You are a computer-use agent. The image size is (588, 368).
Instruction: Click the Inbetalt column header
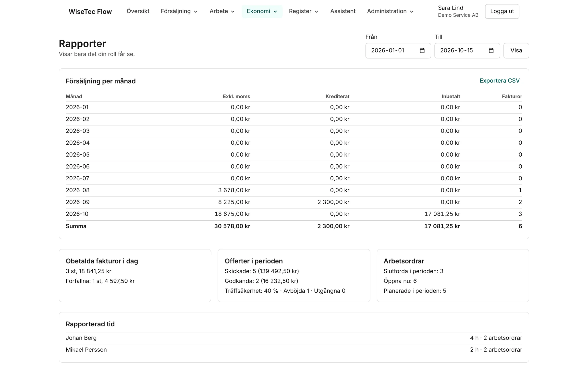tap(451, 96)
